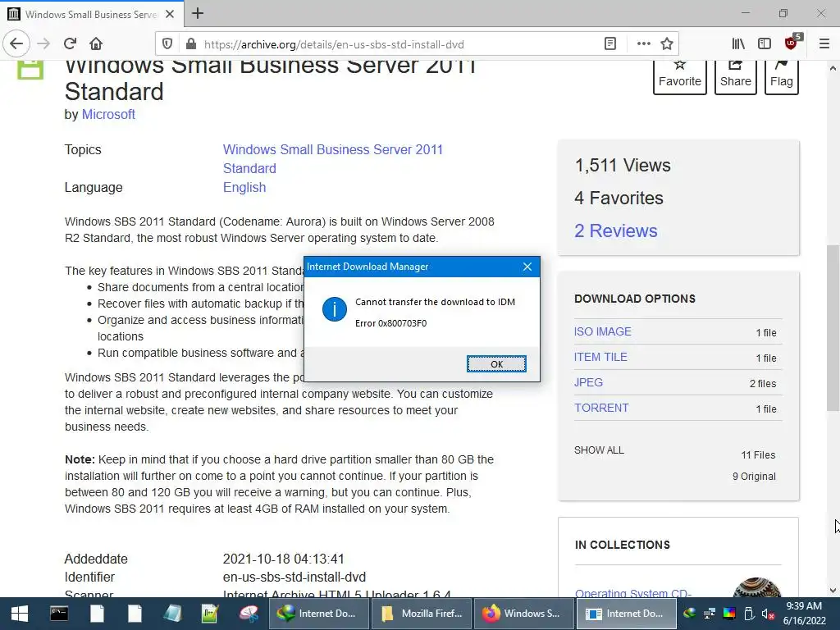Open the Firefox hamburger menu
Viewport: 840px width, 630px height.
pyautogui.click(x=824, y=44)
